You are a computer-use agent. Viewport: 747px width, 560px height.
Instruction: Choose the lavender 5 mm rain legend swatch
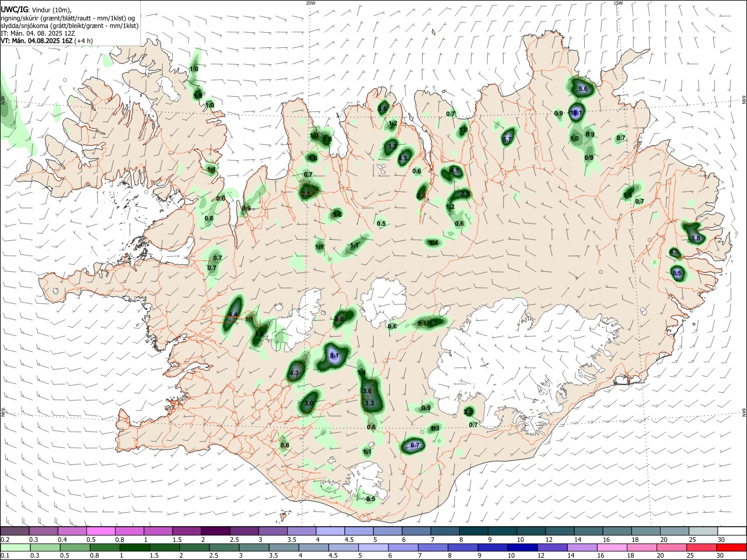(x=373, y=547)
